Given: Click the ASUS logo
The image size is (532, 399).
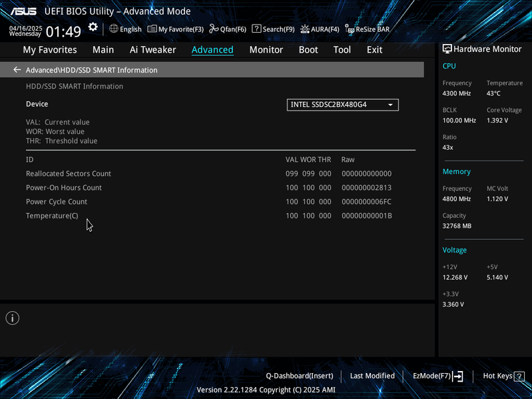Looking at the screenshot, I should click(x=23, y=11).
